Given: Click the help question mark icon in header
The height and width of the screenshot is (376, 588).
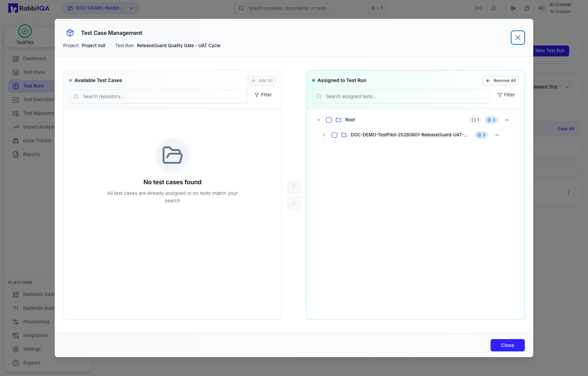Looking at the screenshot, I should pos(527,8).
